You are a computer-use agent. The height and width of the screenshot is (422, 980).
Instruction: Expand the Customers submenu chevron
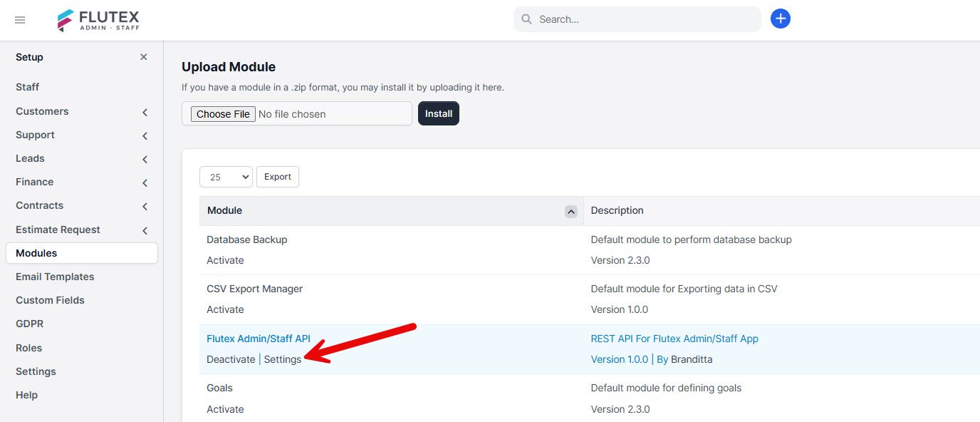(145, 112)
